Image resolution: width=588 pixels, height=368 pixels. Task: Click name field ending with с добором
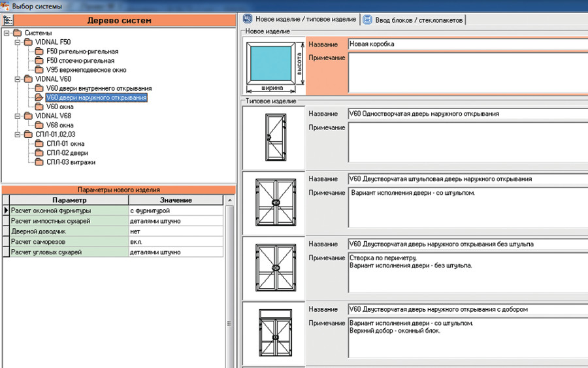coord(468,309)
